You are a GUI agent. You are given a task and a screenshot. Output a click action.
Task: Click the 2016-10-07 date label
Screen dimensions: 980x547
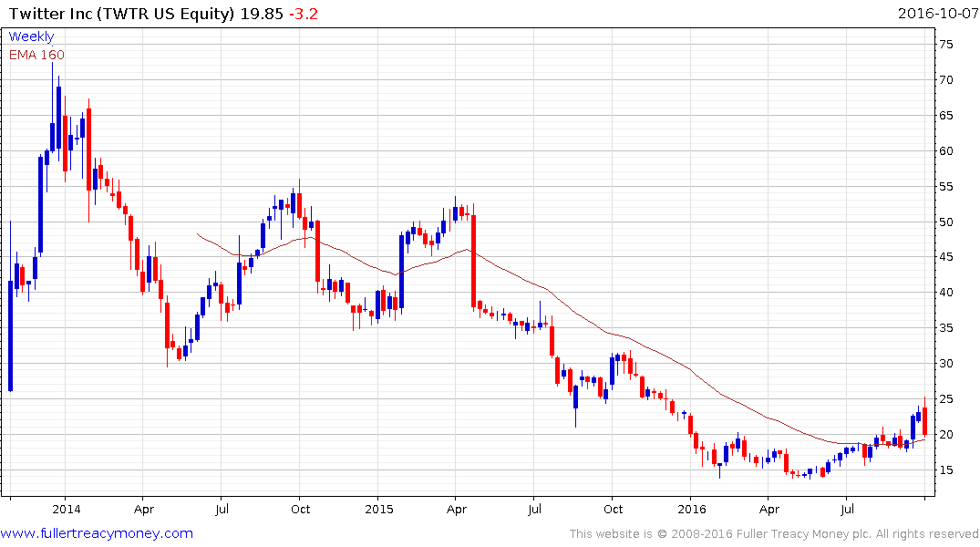pos(937,13)
